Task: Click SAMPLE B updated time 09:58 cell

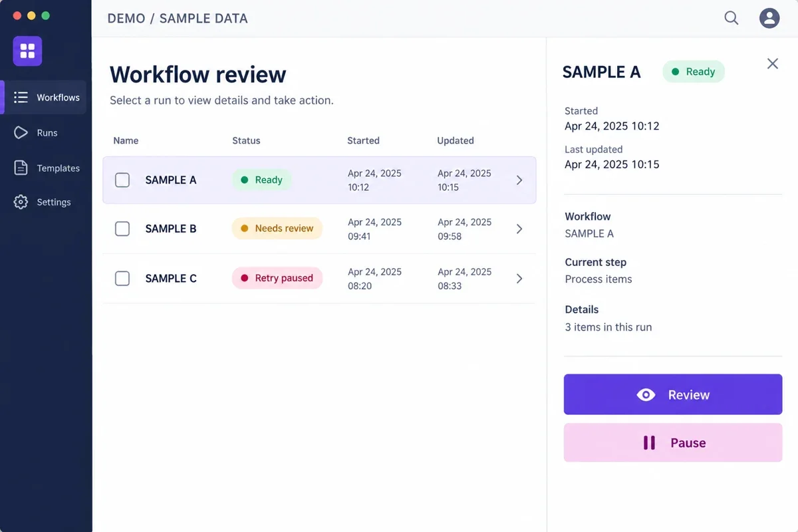Action: point(464,229)
